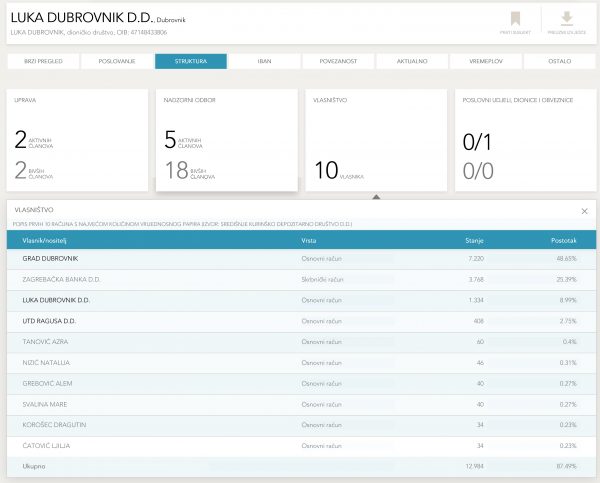Click the company title LUKA DUBROVNIK D.D.
The height and width of the screenshot is (483, 600).
82,18
